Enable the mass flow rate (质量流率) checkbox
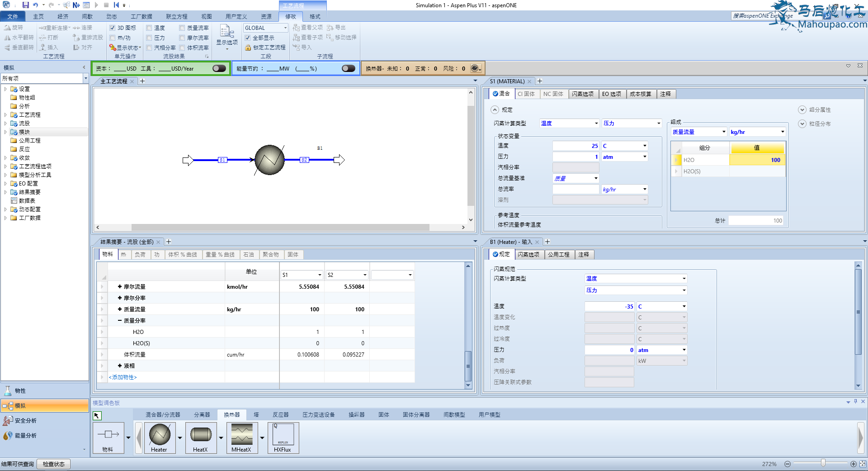 [182, 28]
